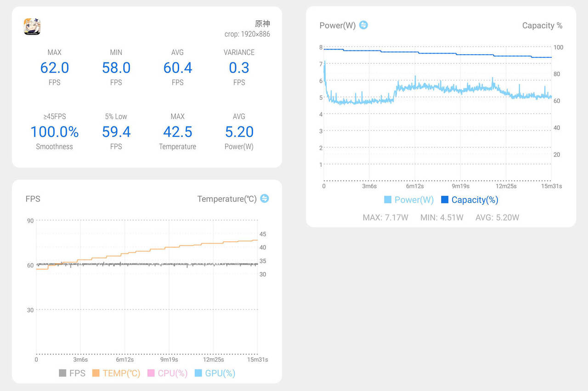588x391 pixels.
Task: Toggle the Power(W) legend series
Action: coord(409,200)
